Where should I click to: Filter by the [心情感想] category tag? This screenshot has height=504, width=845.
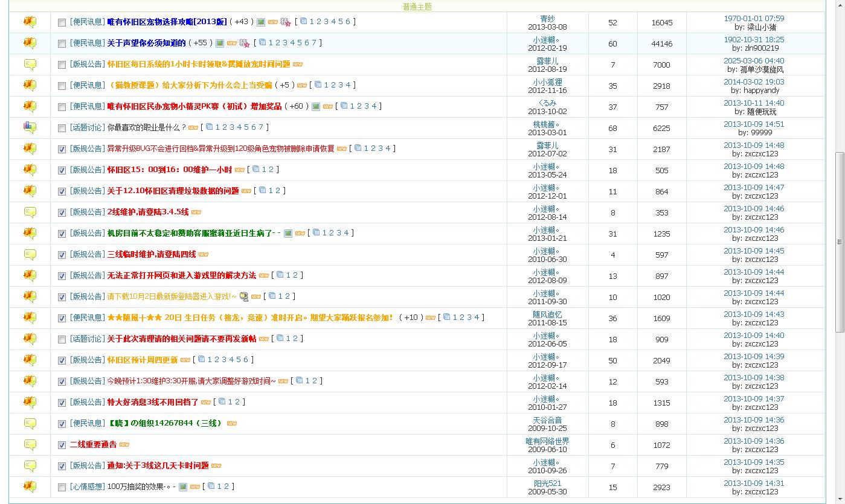pos(87,486)
